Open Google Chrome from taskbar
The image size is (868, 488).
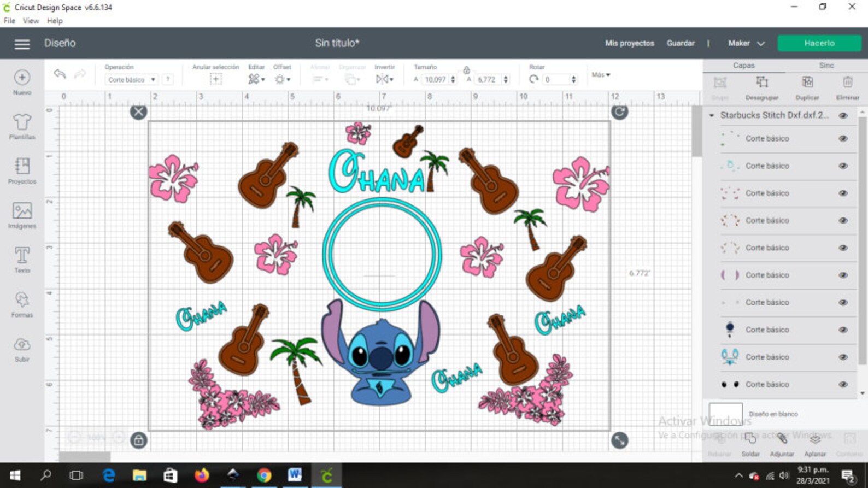pos(264,475)
